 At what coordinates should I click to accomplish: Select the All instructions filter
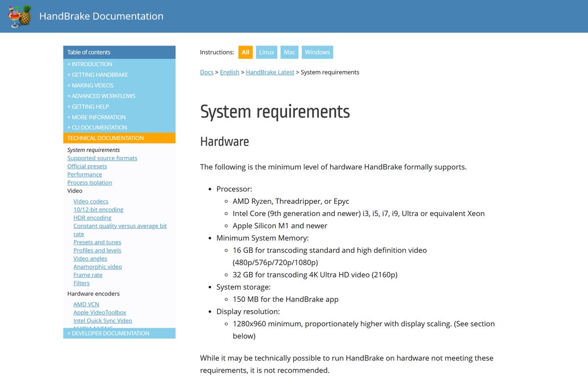[x=245, y=52]
